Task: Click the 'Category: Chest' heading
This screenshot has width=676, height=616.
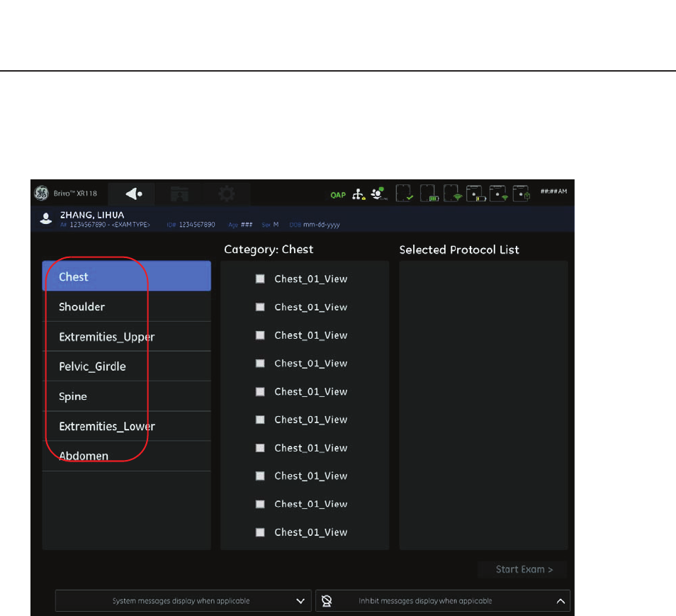Action: pyautogui.click(x=269, y=250)
